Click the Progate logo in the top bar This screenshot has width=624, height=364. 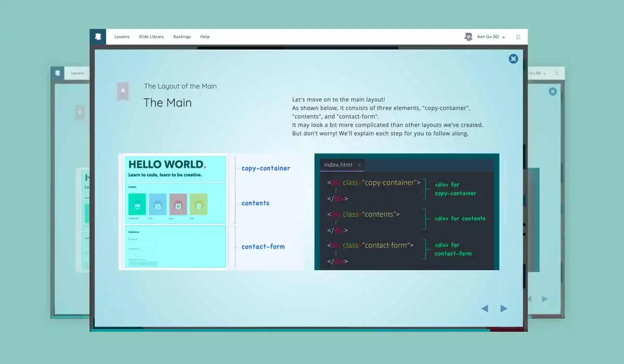coord(98,37)
